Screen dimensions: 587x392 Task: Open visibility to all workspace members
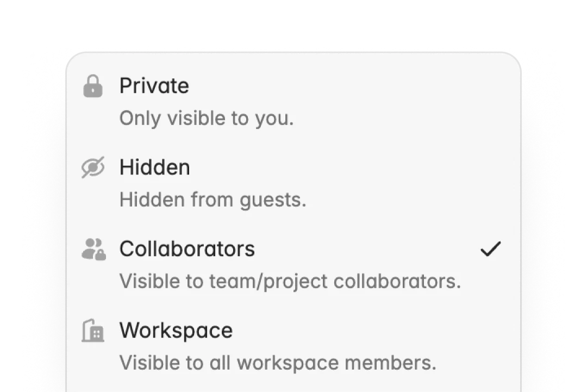click(x=293, y=347)
